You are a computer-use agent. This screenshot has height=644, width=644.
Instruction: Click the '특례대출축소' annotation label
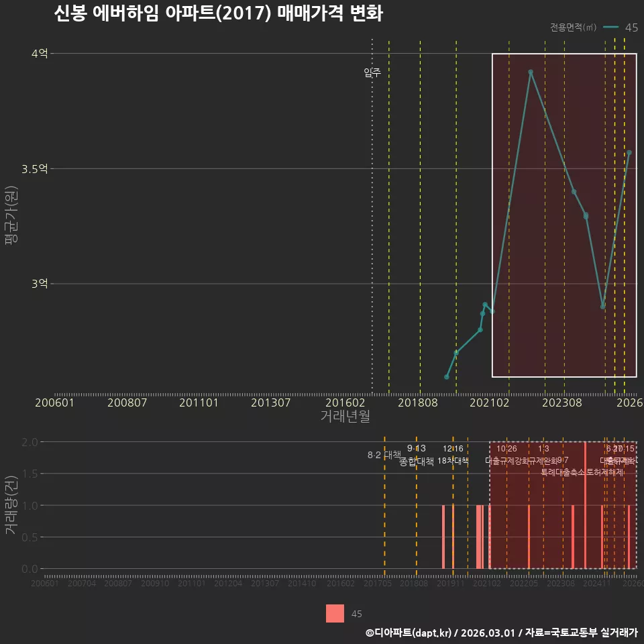563,472
